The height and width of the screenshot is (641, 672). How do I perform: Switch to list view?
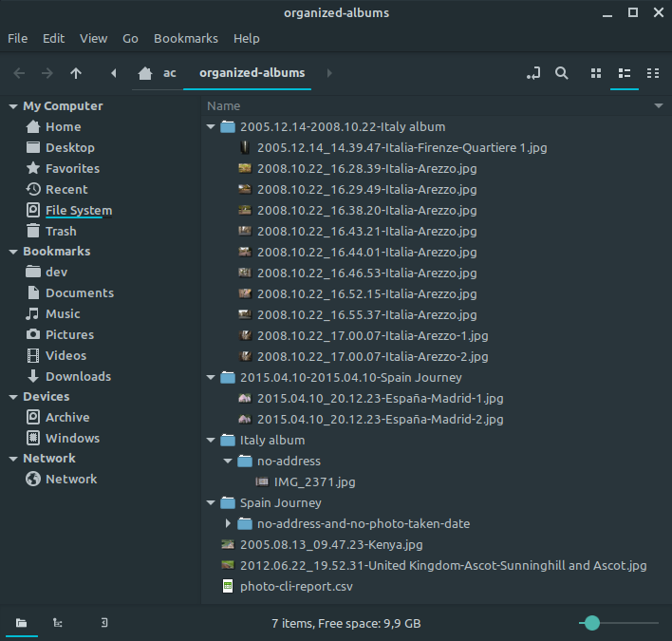[625, 73]
